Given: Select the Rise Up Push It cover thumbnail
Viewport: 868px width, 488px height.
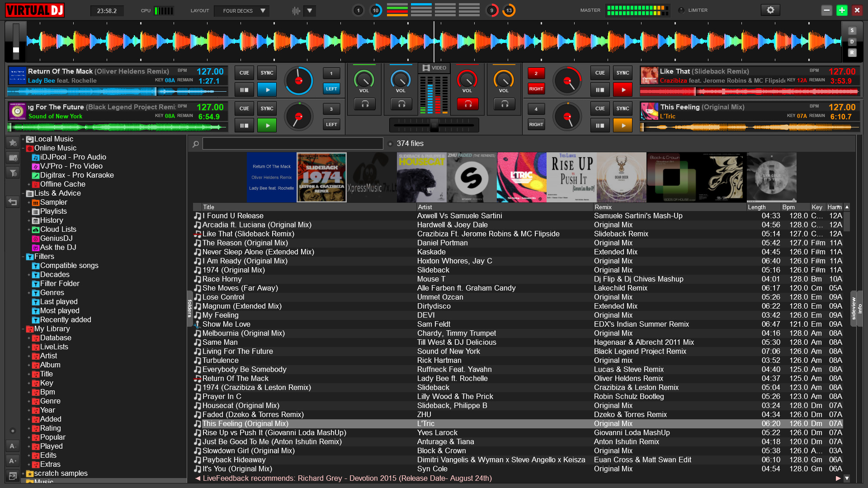Looking at the screenshot, I should 571,177.
